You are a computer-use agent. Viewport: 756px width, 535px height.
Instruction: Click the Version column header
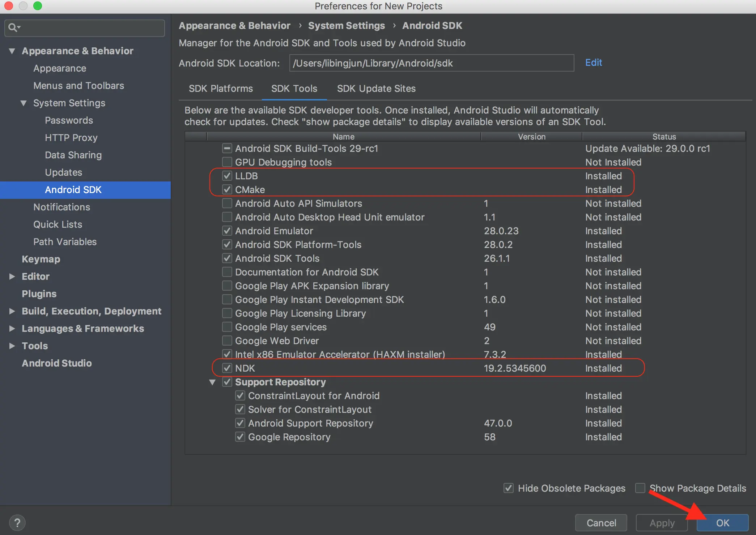(531, 137)
